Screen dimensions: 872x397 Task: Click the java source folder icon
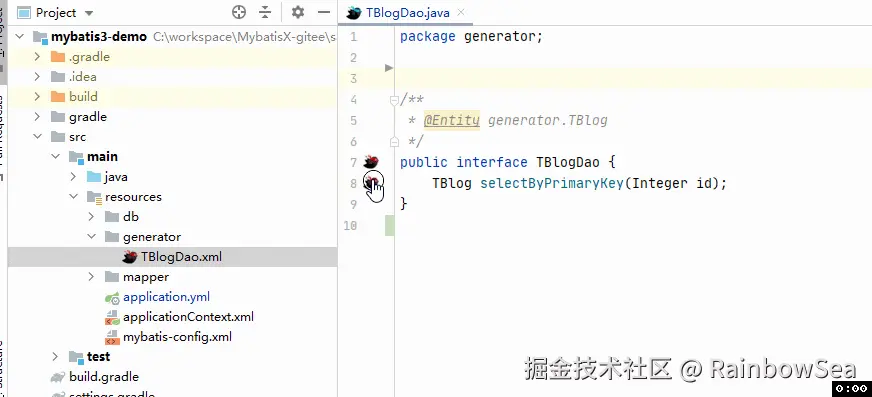pyautogui.click(x=94, y=177)
